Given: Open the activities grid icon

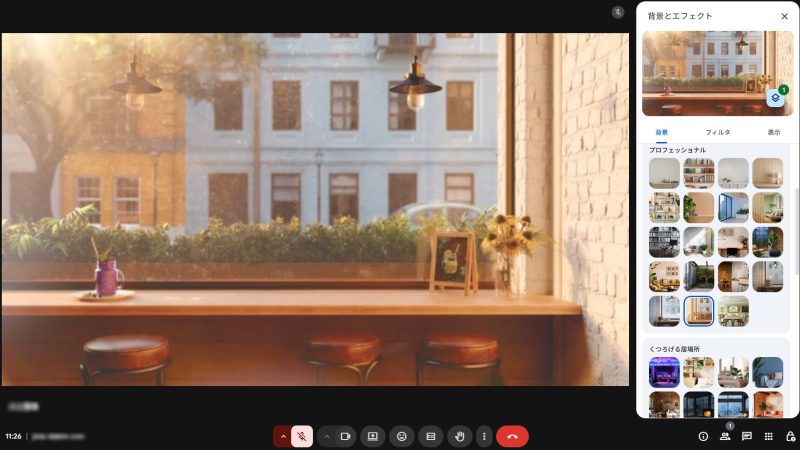Looking at the screenshot, I should (x=769, y=436).
